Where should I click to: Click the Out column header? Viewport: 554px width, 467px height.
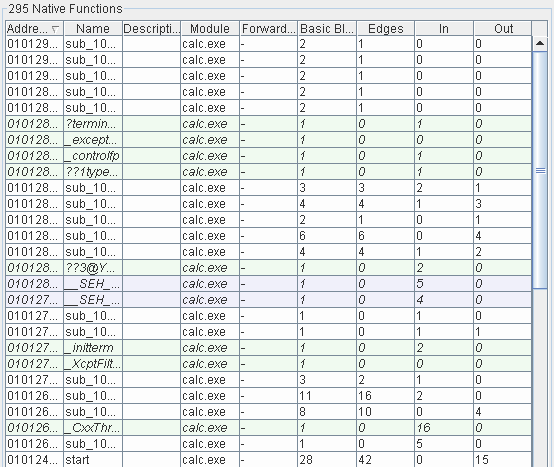tap(503, 29)
